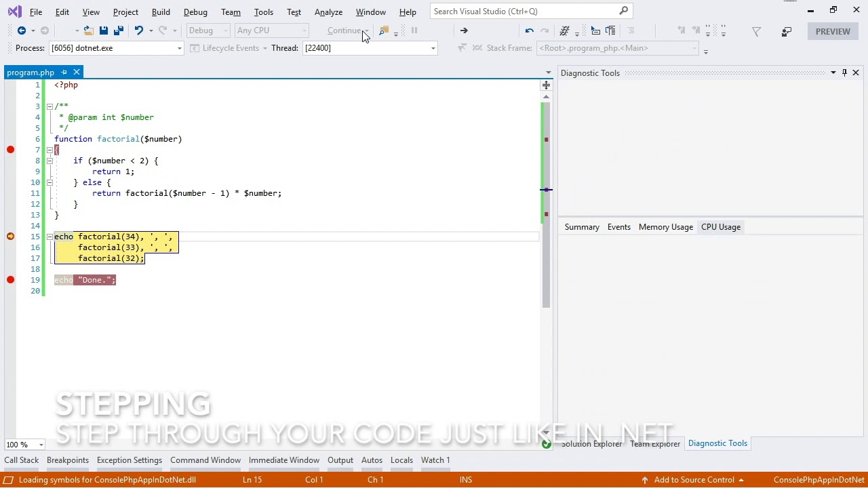Screen dimensions: 868x488
Task: Click the hatched breakpoint-lines icon
Action: tap(564, 30)
